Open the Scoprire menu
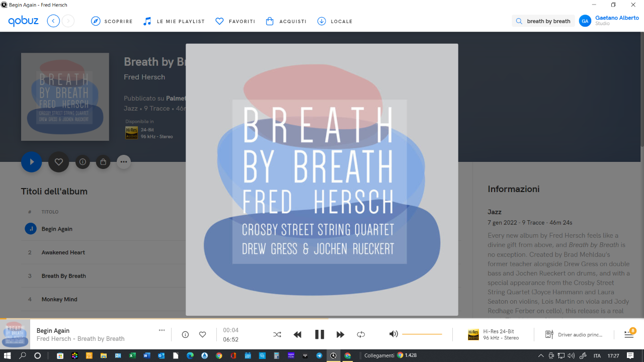This screenshot has width=644, height=362. coord(112,21)
